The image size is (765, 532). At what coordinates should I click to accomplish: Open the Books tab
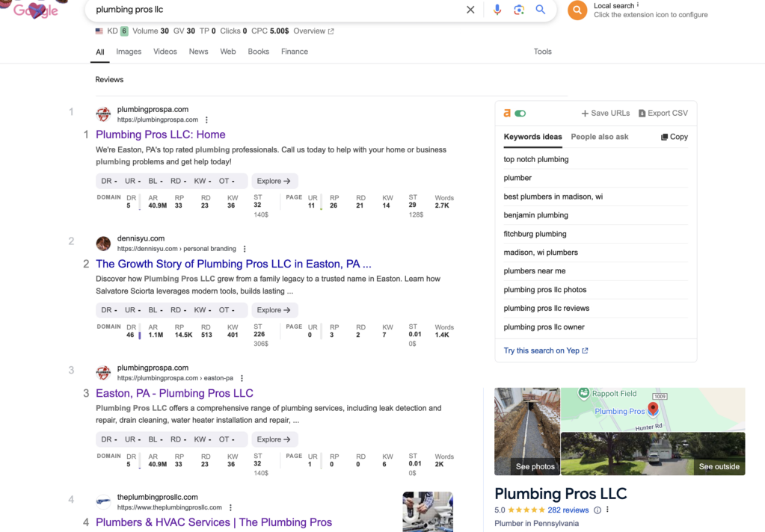point(259,52)
